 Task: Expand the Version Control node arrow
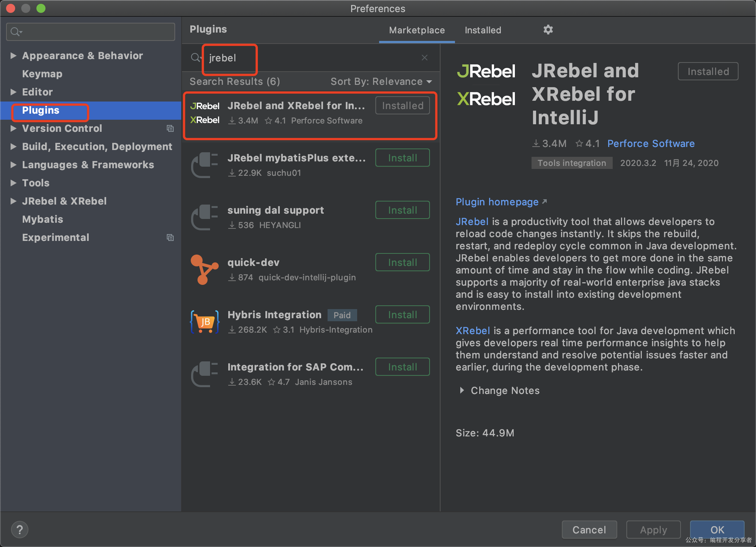coord(13,128)
